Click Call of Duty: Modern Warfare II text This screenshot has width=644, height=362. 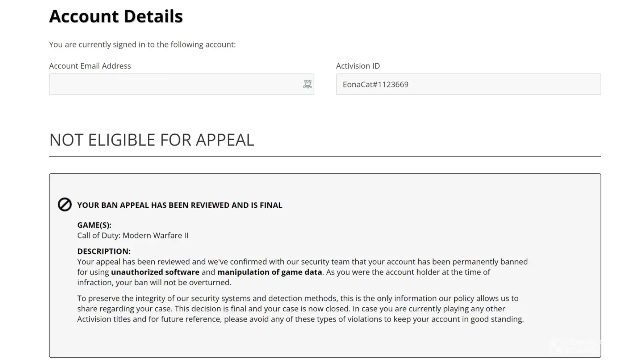point(133,236)
